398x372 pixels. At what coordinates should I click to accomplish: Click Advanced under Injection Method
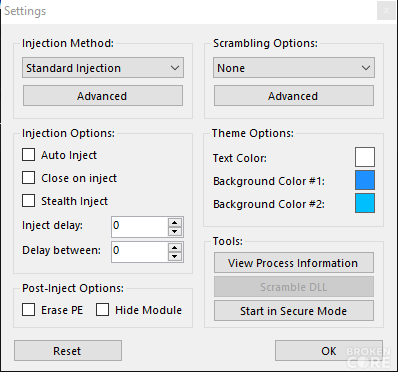click(x=103, y=96)
